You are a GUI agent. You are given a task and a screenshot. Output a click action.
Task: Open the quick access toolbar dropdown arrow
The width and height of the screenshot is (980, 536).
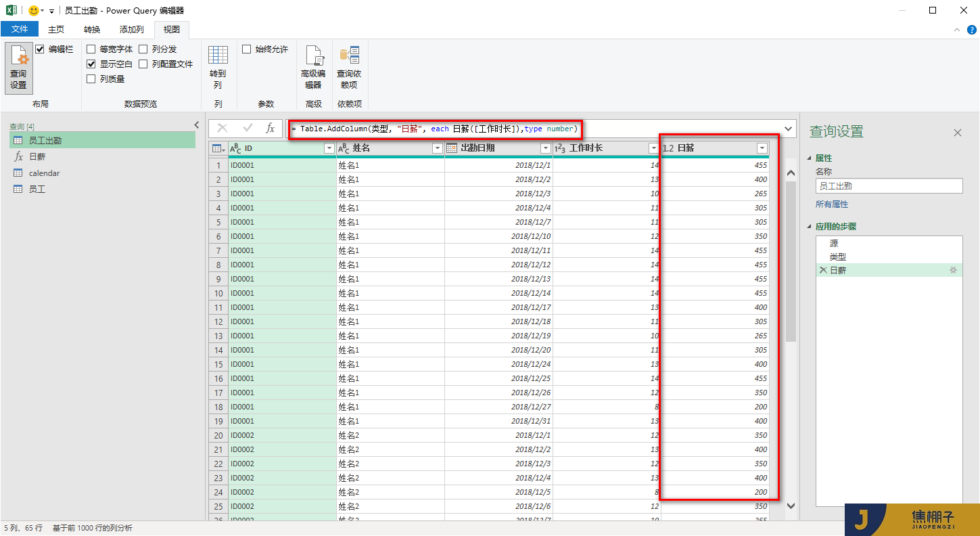52,12
